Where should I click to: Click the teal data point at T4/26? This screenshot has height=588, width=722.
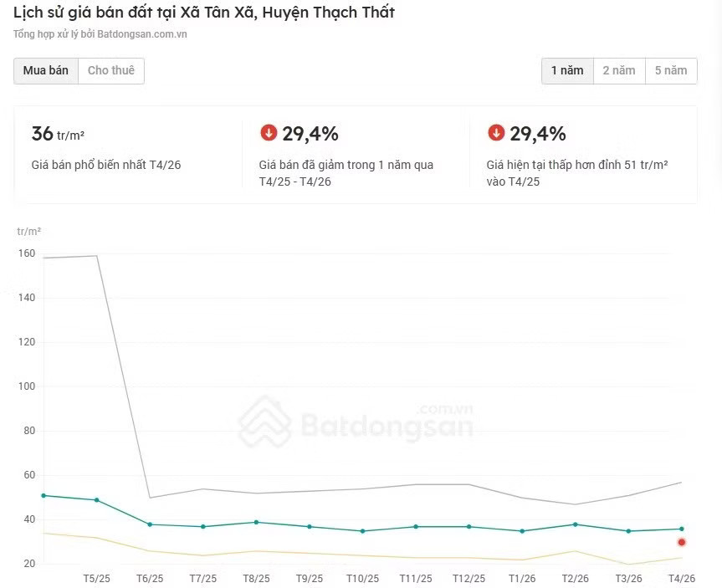click(x=682, y=529)
